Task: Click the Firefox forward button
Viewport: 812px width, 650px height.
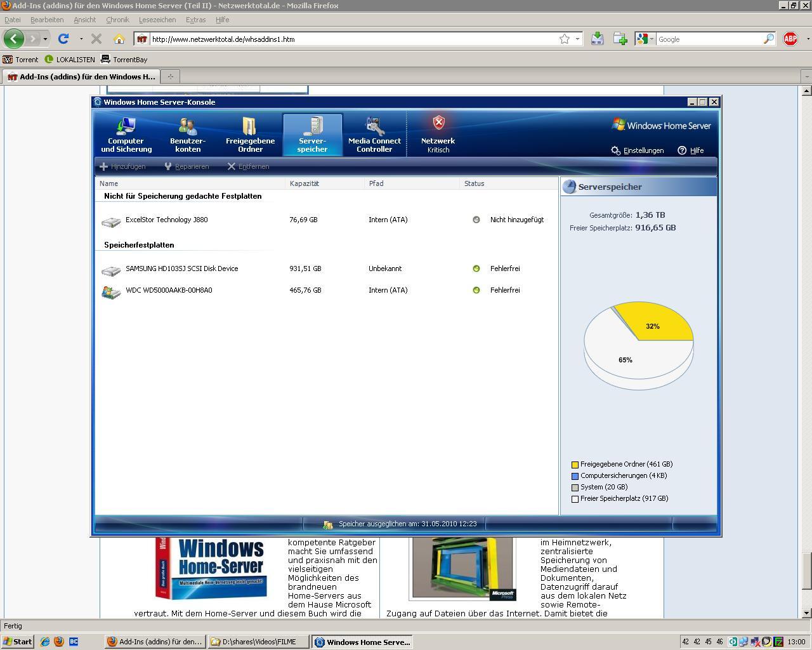Action: click(x=33, y=39)
